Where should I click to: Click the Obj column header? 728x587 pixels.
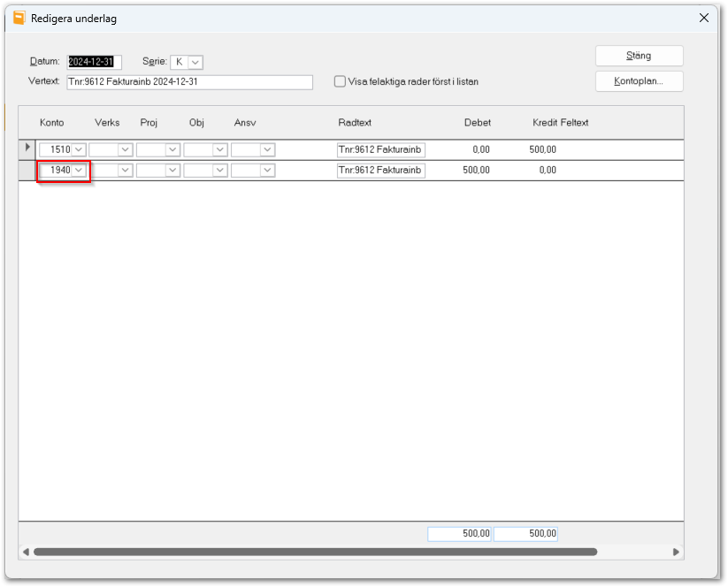pyautogui.click(x=196, y=123)
